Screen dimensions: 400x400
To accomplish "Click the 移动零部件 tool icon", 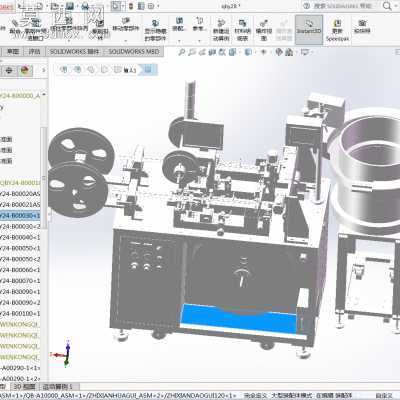I will (x=125, y=22).
